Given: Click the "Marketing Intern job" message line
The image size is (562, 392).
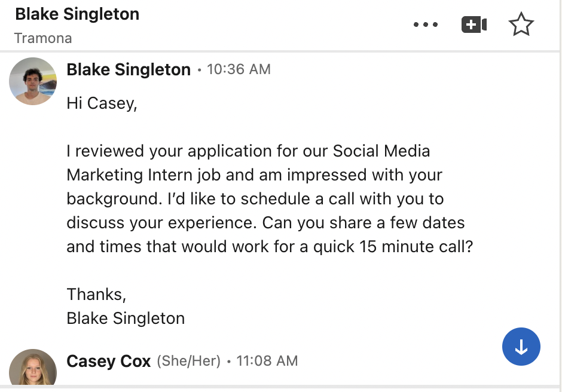Looking at the screenshot, I should 255,175.
